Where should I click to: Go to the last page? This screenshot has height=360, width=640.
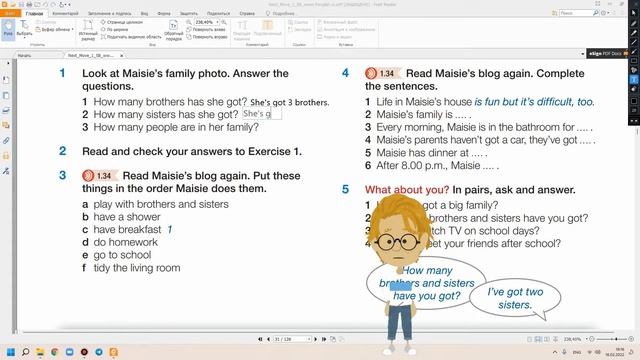(x=324, y=339)
